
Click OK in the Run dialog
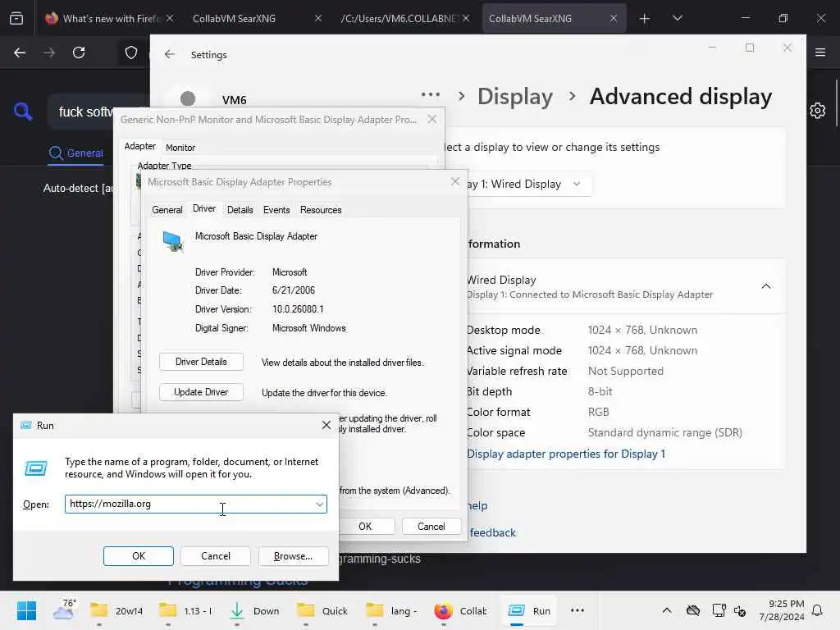point(138,556)
